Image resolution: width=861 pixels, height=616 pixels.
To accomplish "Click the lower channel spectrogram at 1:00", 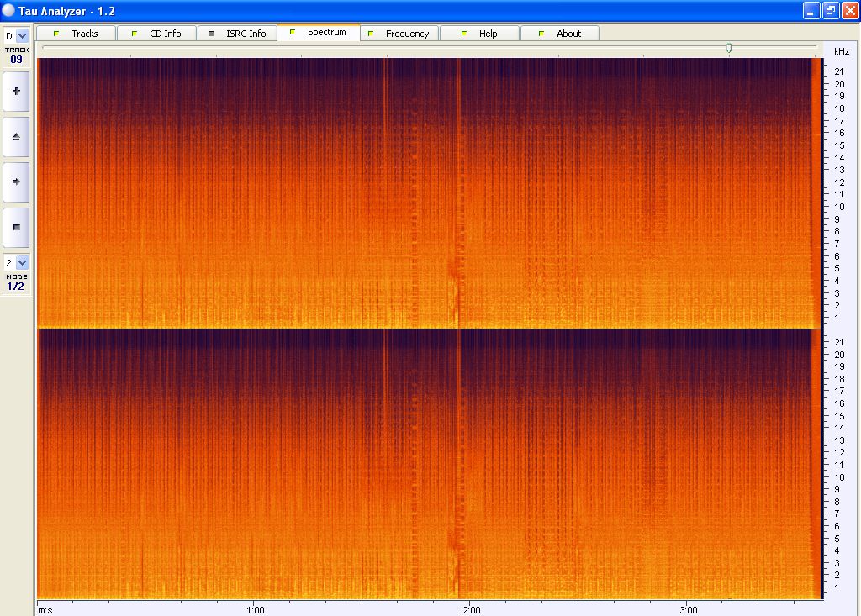I will (255, 462).
